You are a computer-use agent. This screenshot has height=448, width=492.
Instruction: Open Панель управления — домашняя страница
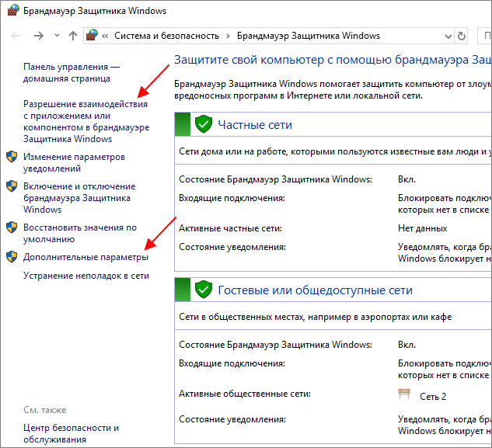tap(72, 72)
